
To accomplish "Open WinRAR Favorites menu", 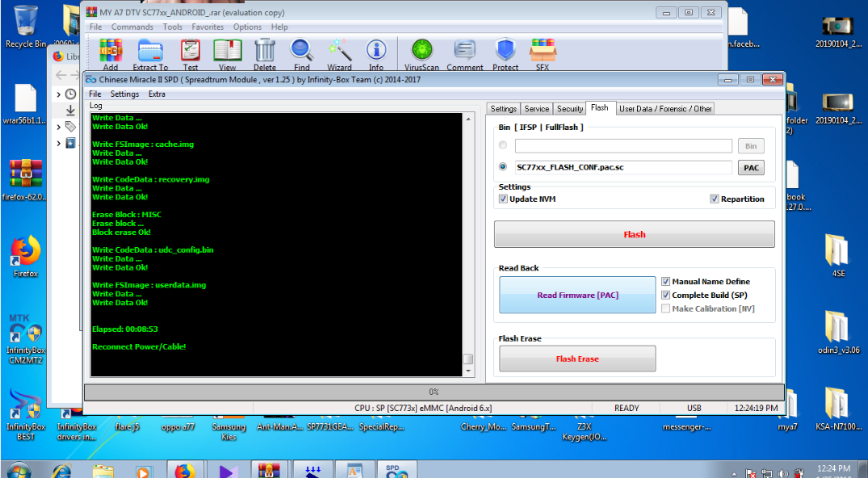I will tap(208, 27).
